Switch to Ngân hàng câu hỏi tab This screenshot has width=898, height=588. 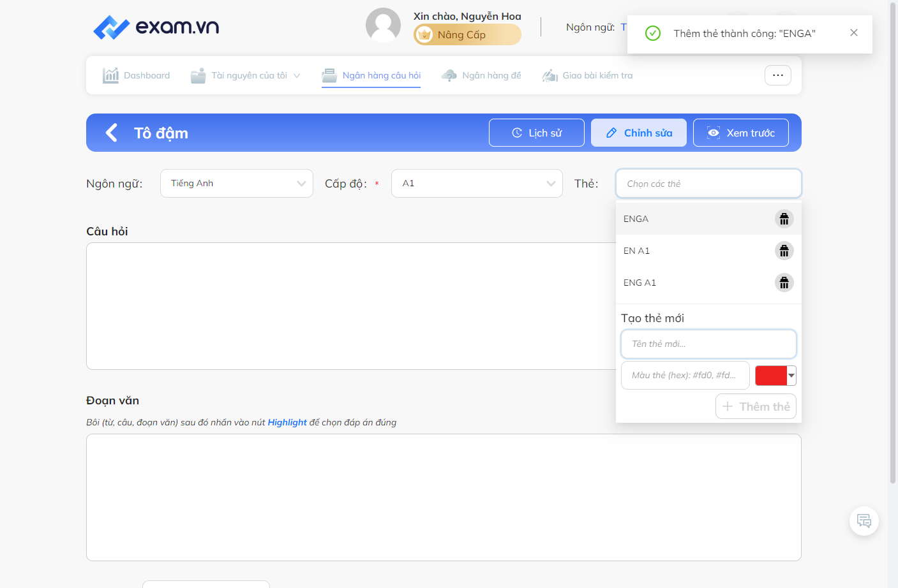pos(371,75)
